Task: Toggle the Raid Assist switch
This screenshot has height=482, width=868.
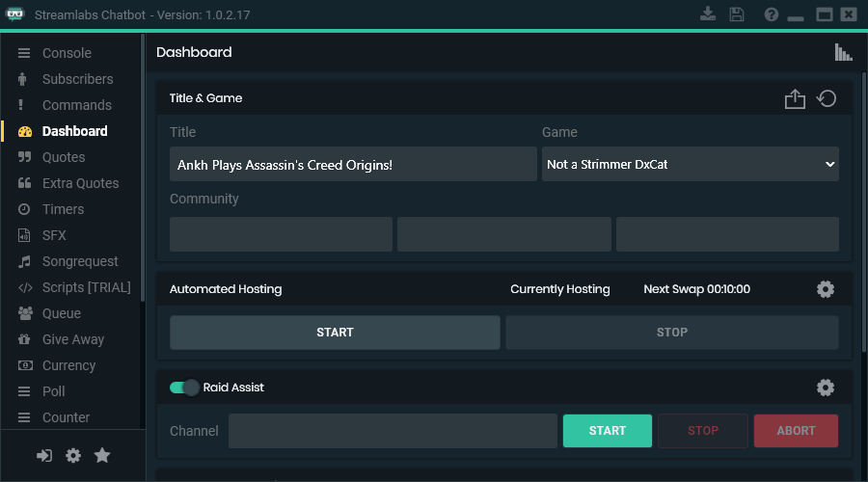Action: tap(184, 388)
